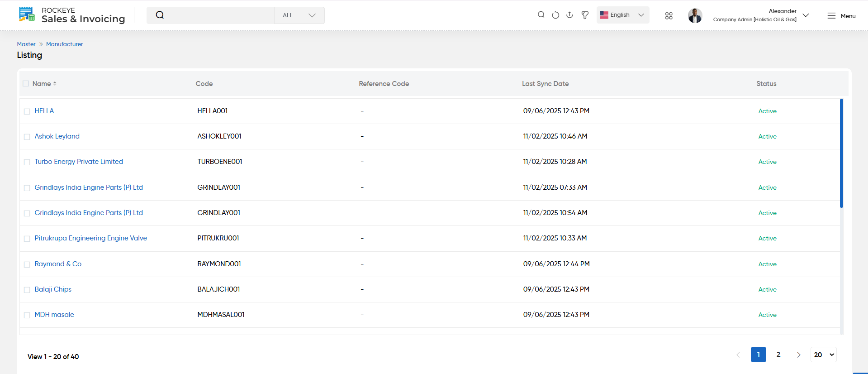Open the apps grid icon
The image size is (868, 374).
(669, 16)
